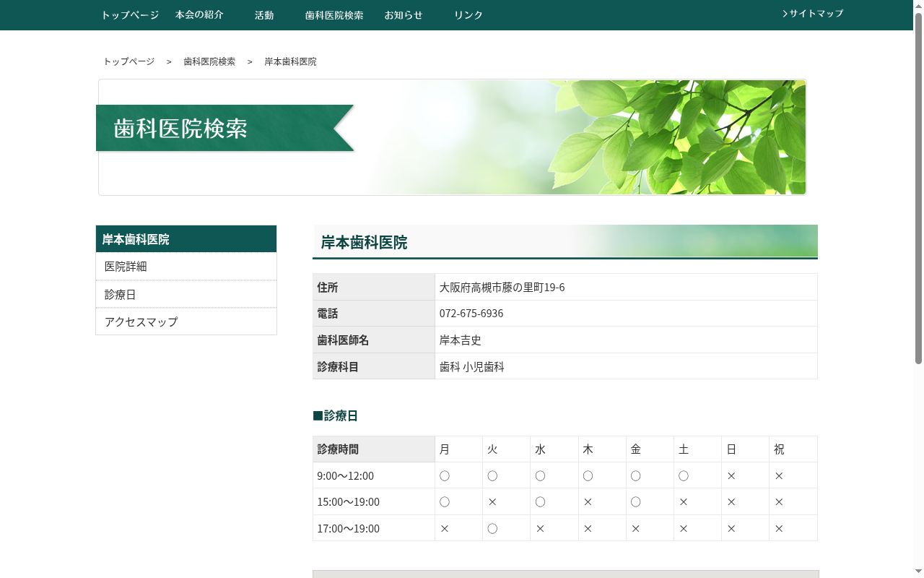
Task: Click the 日 column header
Action: click(746, 449)
